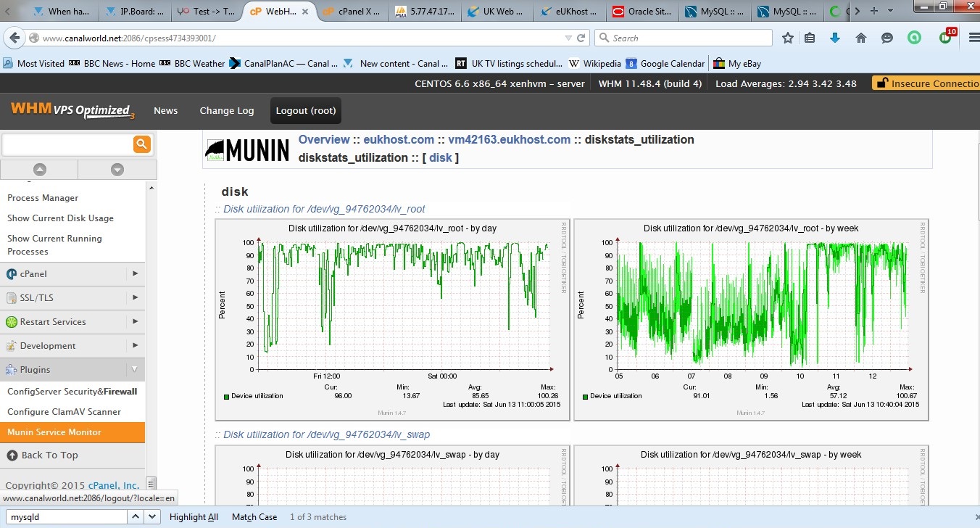The image size is (980, 528).
Task: Open the Overview breadcrumb link
Action: coord(324,140)
